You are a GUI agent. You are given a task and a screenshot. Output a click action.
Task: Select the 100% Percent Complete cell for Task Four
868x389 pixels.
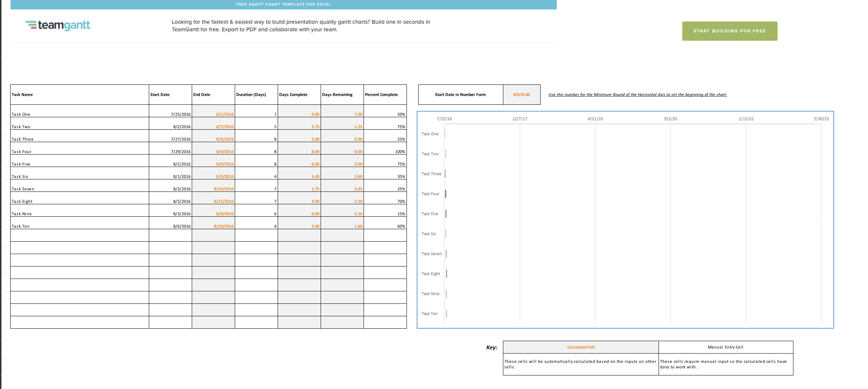coord(385,151)
